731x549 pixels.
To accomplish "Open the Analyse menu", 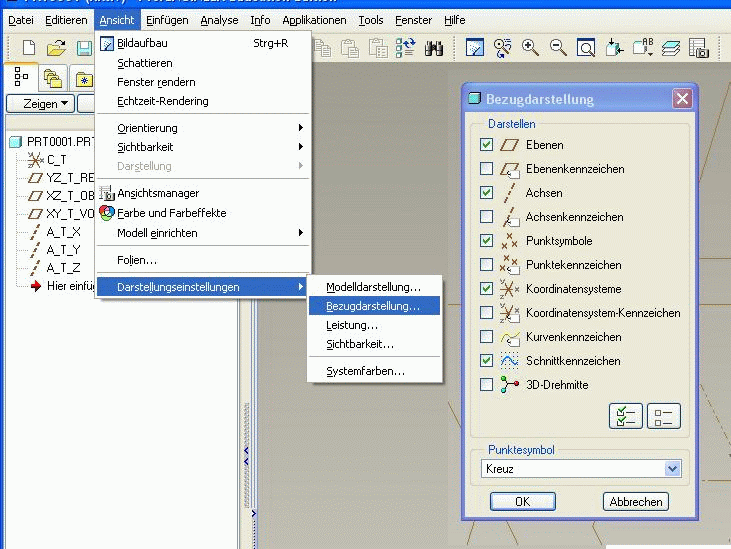I will [x=219, y=20].
